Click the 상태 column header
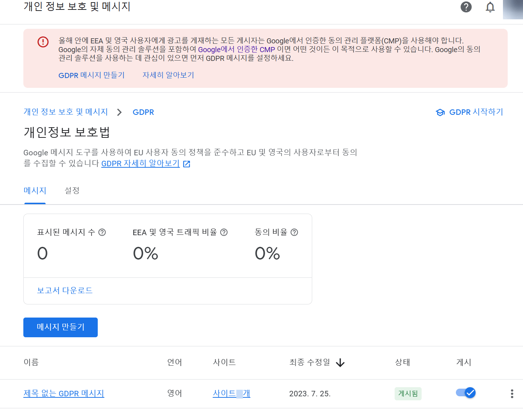The height and width of the screenshot is (420, 523). [403, 362]
